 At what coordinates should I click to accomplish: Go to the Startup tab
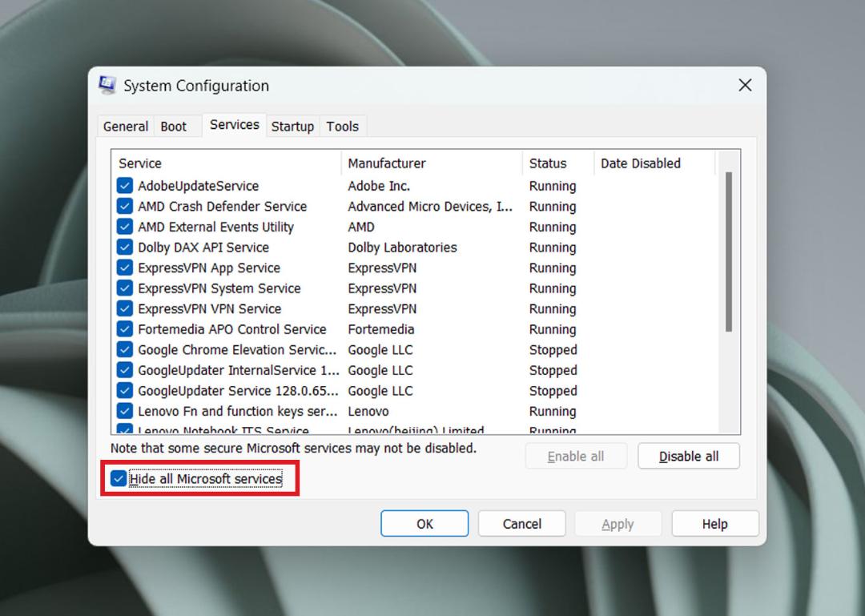[292, 127]
